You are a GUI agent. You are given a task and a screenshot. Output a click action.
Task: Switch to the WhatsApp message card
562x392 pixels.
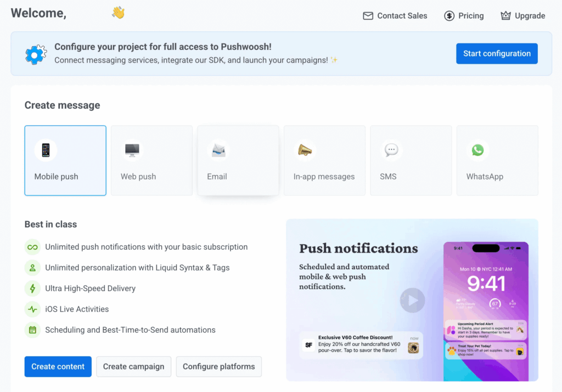497,160
